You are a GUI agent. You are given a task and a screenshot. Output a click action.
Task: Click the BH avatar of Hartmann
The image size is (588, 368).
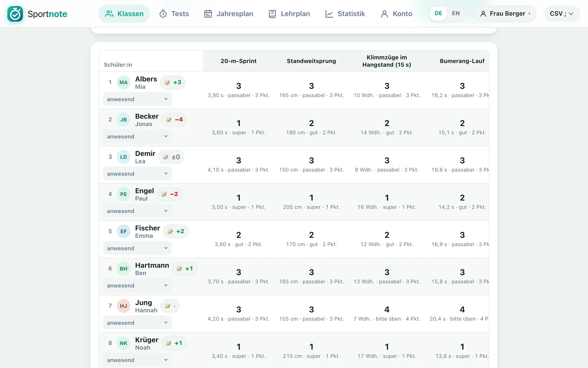[123, 268]
